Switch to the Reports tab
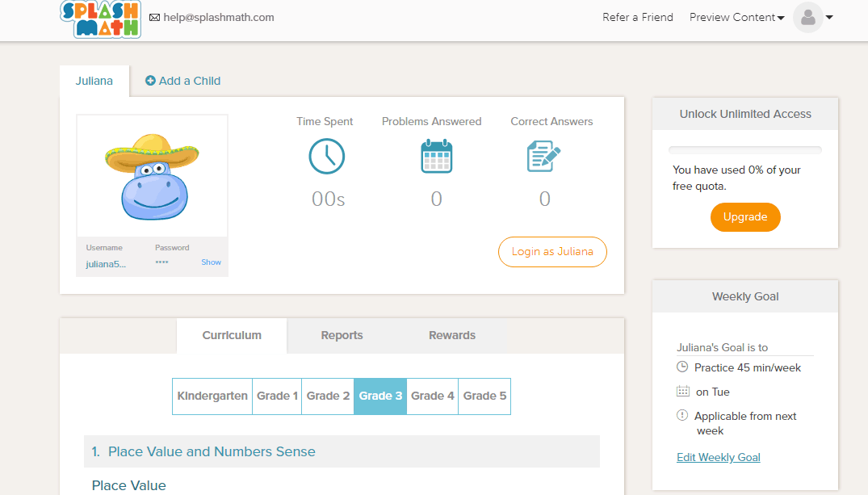868x495 pixels. [x=342, y=335]
